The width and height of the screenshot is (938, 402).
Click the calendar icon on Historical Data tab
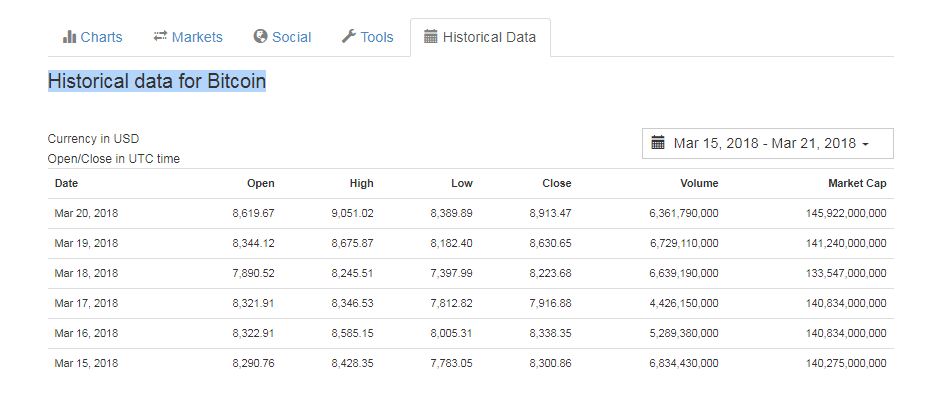[431, 37]
